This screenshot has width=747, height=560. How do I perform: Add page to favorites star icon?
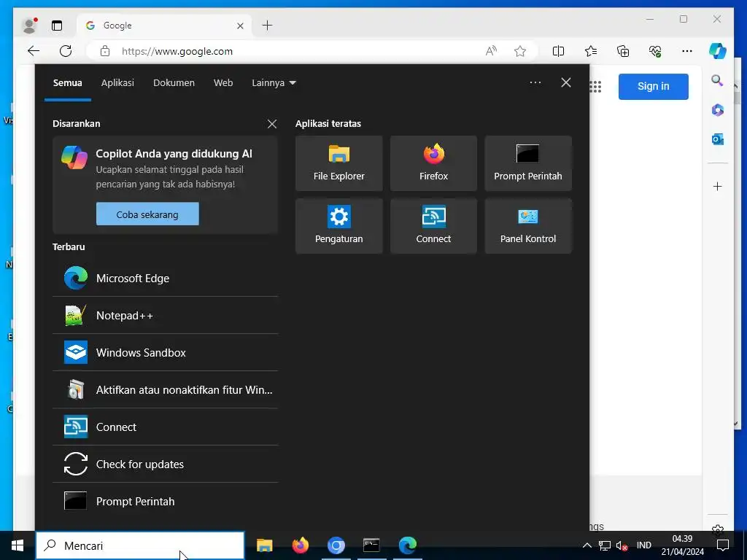tap(519, 51)
